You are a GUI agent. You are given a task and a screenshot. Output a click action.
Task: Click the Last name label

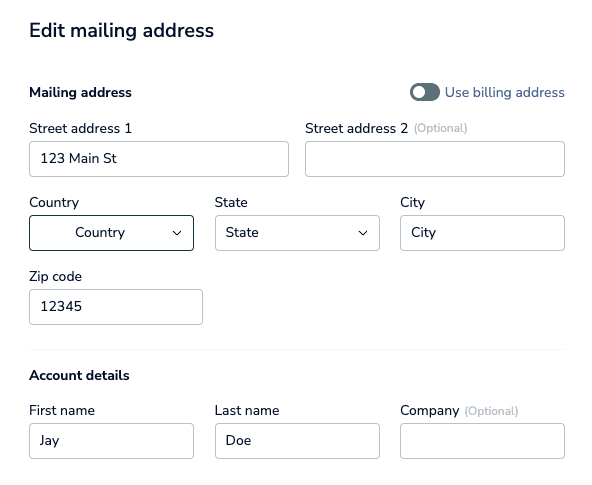(247, 410)
